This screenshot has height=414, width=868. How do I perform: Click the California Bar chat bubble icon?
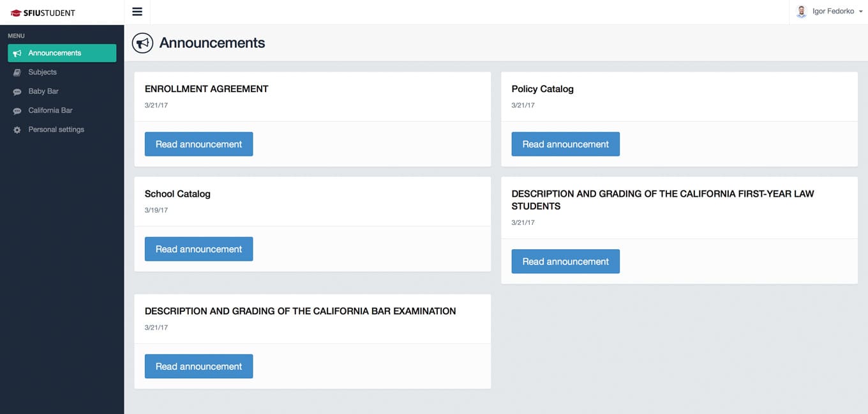tap(17, 111)
